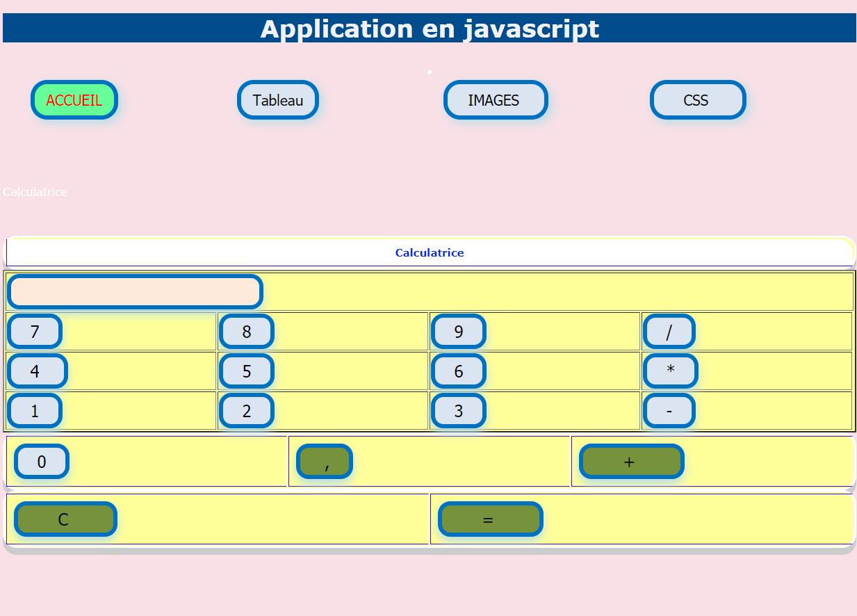Select the minus operator key
The width and height of the screenshot is (857, 616).
click(669, 411)
